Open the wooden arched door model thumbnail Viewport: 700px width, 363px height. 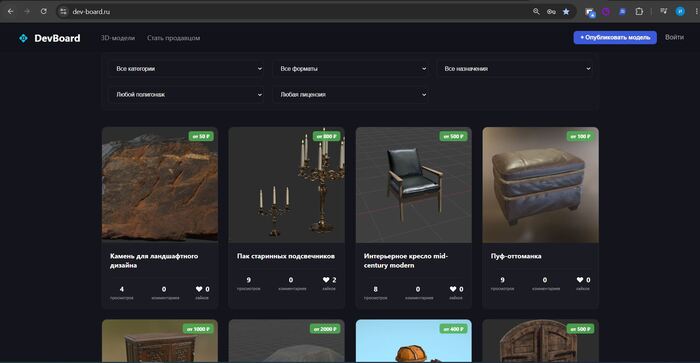point(540,341)
